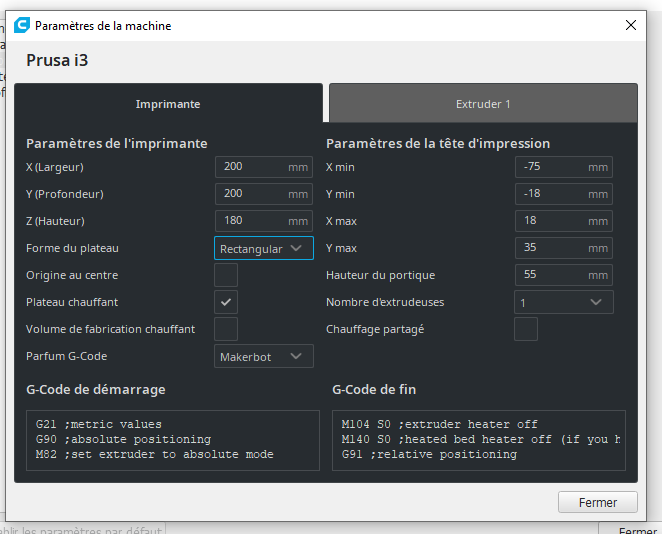Image resolution: width=662 pixels, height=534 pixels.
Task: Edit the X max value field
Action: [564, 221]
